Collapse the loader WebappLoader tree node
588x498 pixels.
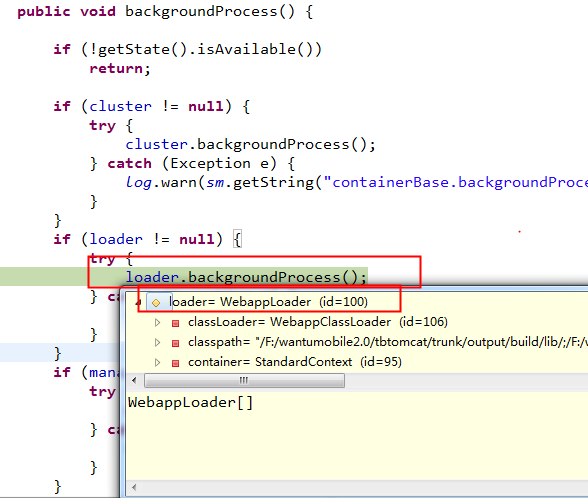click(x=138, y=302)
